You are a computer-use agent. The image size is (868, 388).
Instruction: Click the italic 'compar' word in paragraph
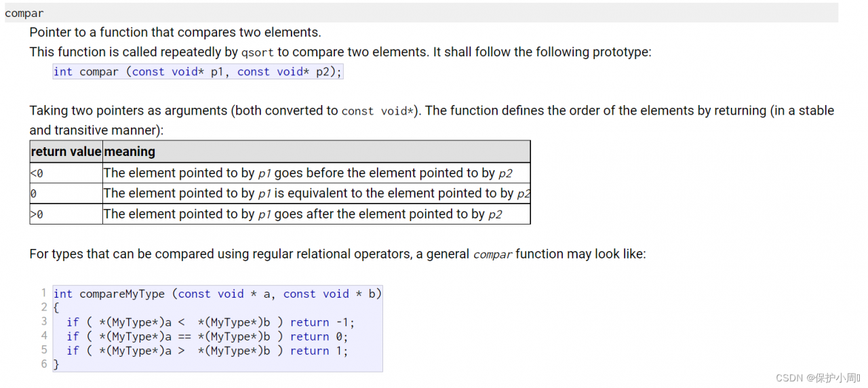pyautogui.click(x=492, y=254)
